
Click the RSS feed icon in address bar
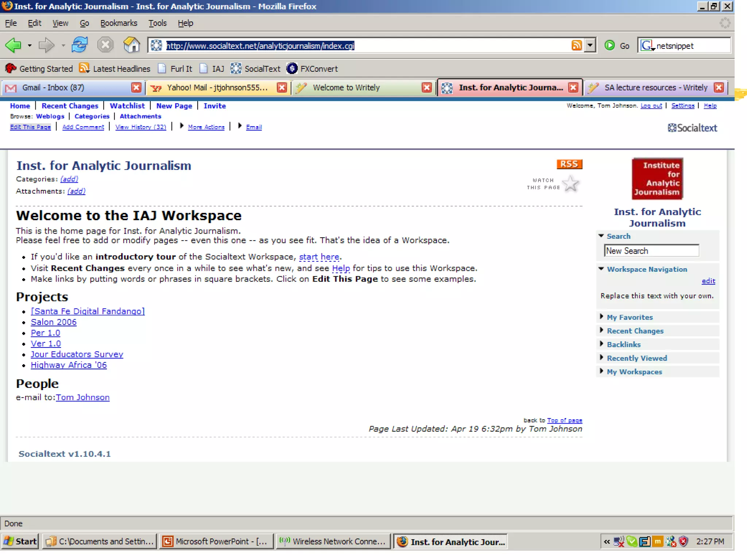pyautogui.click(x=576, y=45)
